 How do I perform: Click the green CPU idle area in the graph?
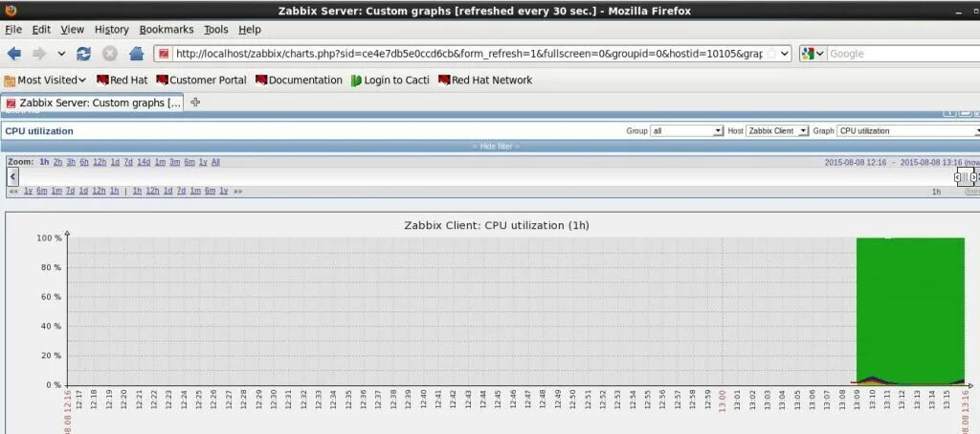(x=910, y=307)
